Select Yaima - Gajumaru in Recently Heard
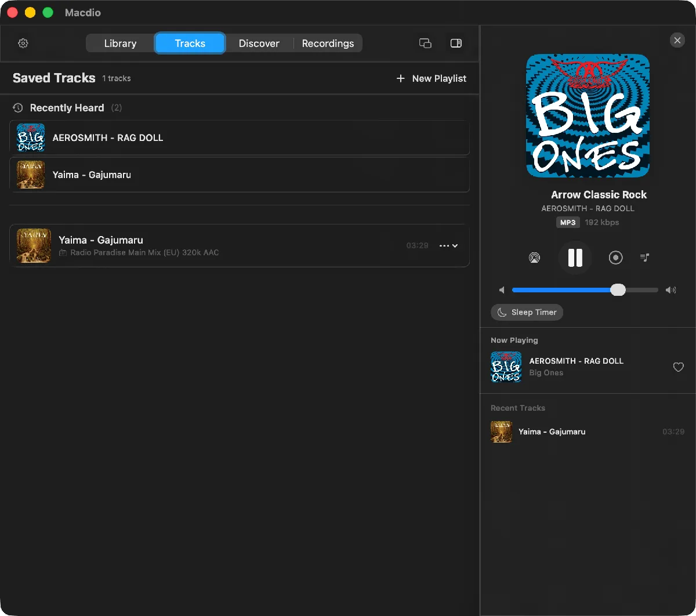Screen dimensions: 696x616 pos(240,175)
